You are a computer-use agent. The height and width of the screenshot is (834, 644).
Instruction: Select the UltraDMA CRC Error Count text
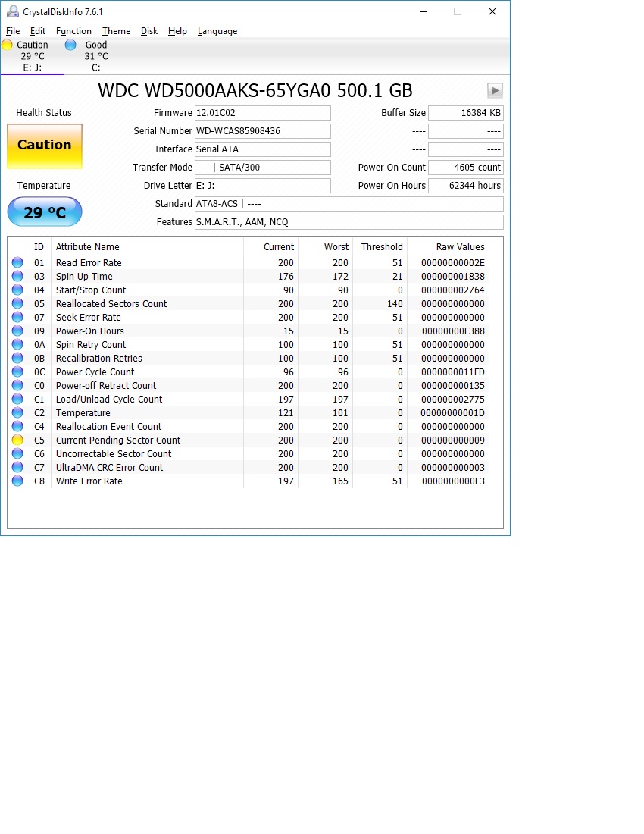point(109,468)
